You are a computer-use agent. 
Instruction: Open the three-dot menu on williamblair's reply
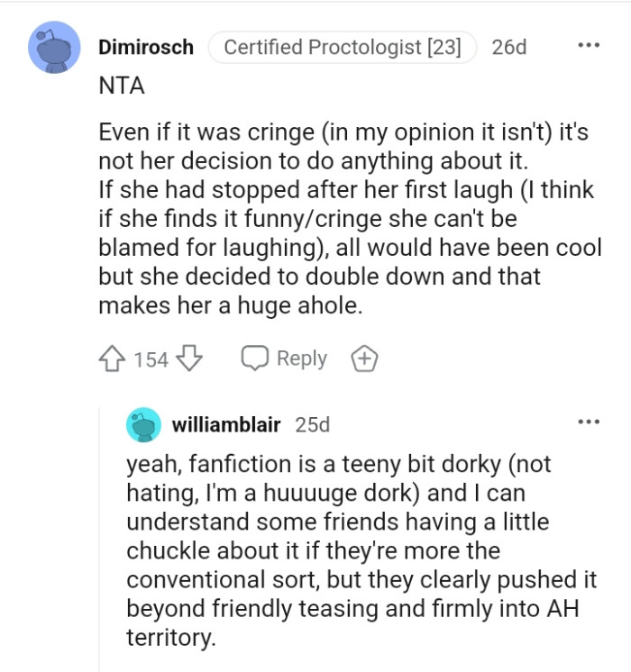pos(589,422)
